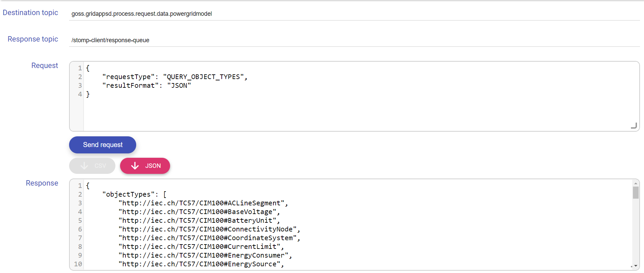Click the "requestType" line in the Request editor

pyautogui.click(x=175, y=77)
